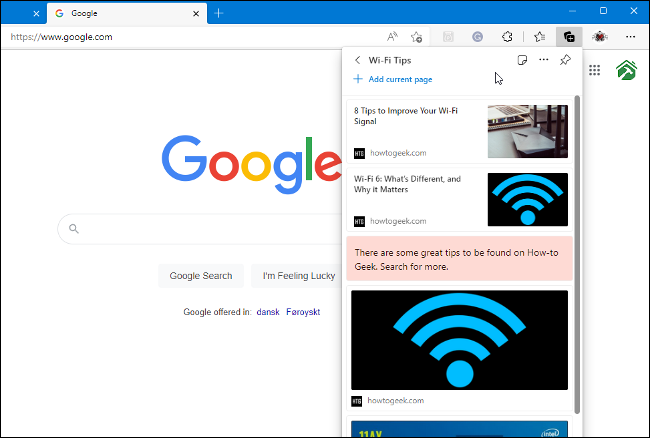The height and width of the screenshot is (438, 650).
Task: Open a new tab
Action: click(218, 13)
